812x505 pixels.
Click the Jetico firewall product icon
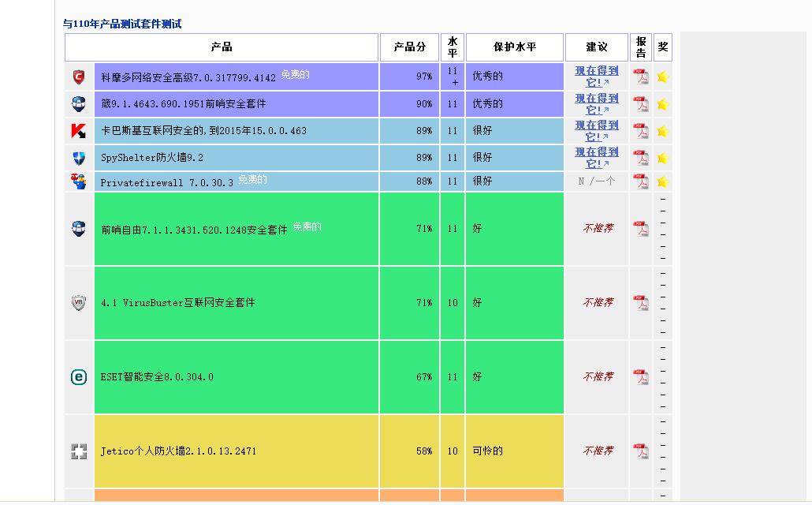tap(79, 451)
